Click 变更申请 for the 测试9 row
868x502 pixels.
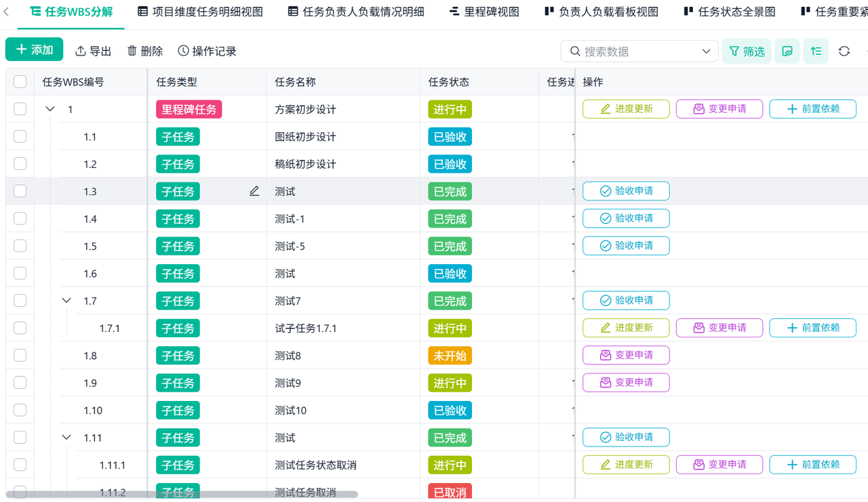(626, 383)
